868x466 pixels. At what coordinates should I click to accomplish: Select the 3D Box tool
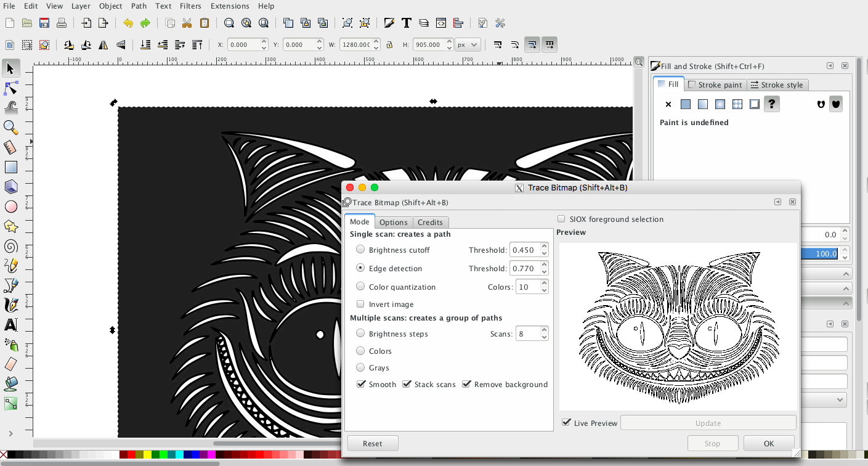point(10,187)
